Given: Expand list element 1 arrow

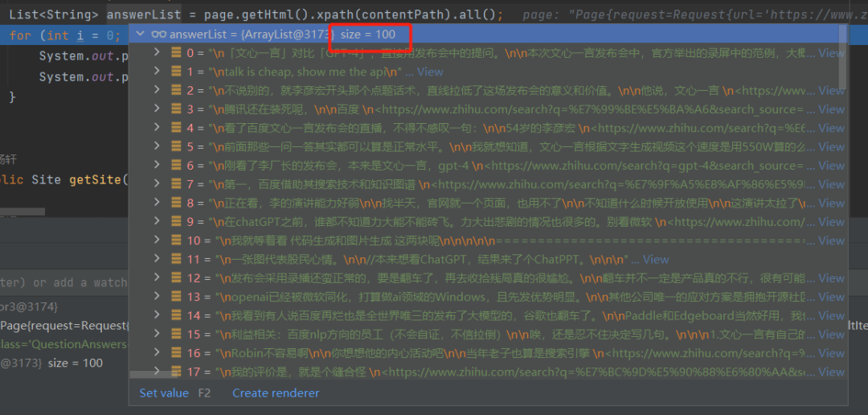Looking at the screenshot, I should point(158,71).
